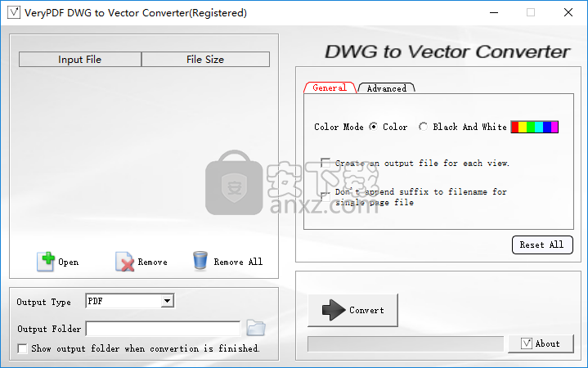Expand the Output Type dropdown arrow
The width and height of the screenshot is (588, 368).
click(x=168, y=301)
